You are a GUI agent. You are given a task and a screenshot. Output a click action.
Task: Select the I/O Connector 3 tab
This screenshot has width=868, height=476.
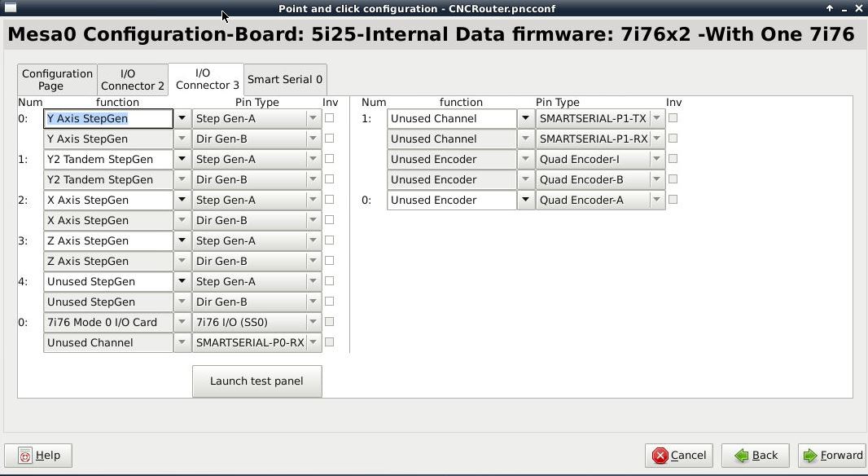[x=206, y=79]
